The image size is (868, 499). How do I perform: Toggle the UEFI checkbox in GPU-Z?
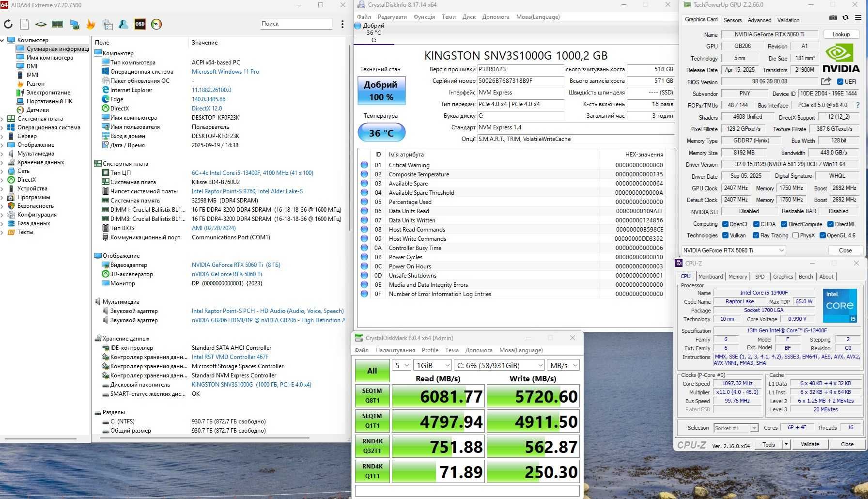(840, 82)
